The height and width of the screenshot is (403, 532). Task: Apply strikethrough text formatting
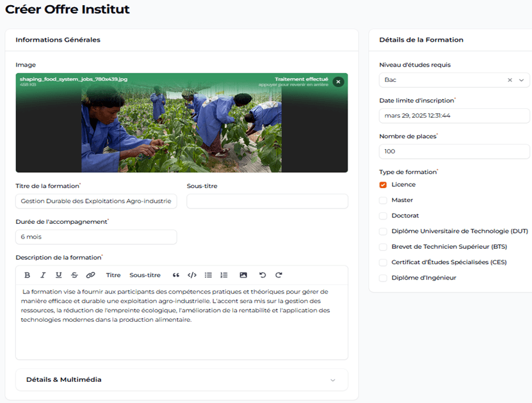(x=74, y=275)
